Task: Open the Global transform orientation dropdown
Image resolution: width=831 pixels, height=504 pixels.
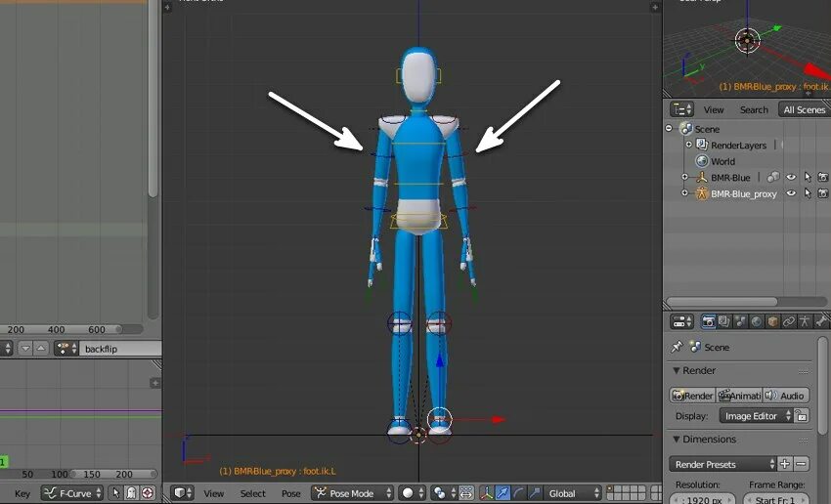Action: [x=572, y=493]
